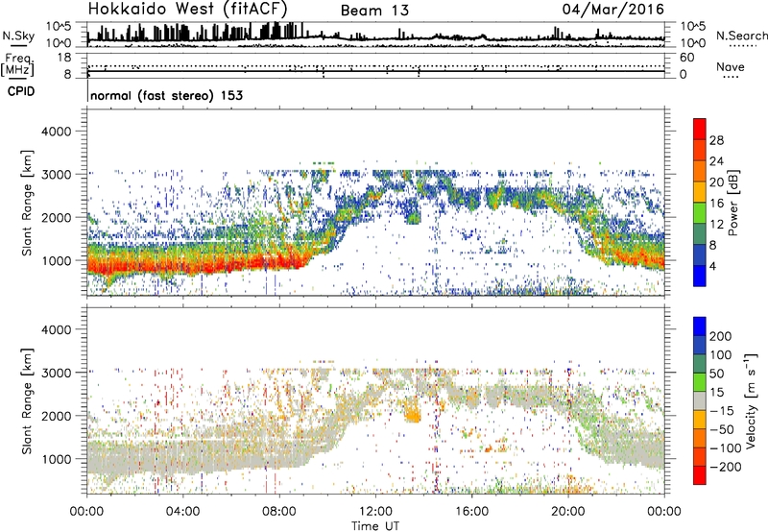Screen dimensions: 768x532
Task: Click the orange velocity patch near 2000 km
Action: [413, 412]
